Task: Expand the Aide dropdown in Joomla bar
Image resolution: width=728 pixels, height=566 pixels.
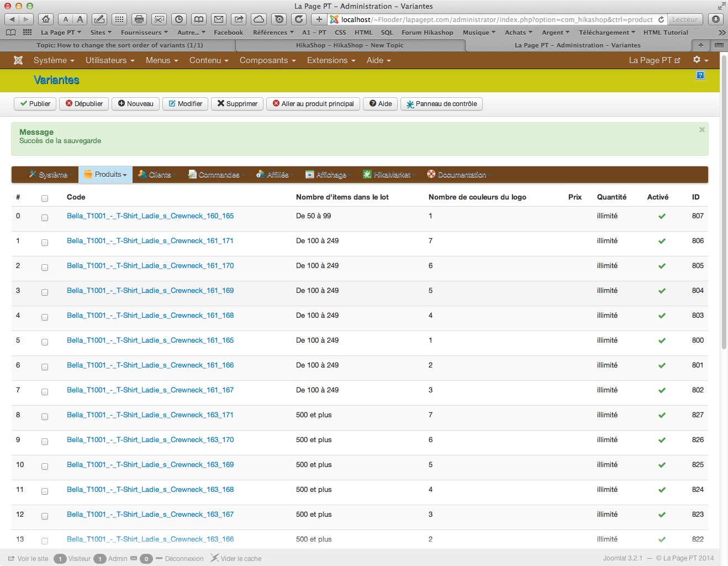Action: pos(378,60)
